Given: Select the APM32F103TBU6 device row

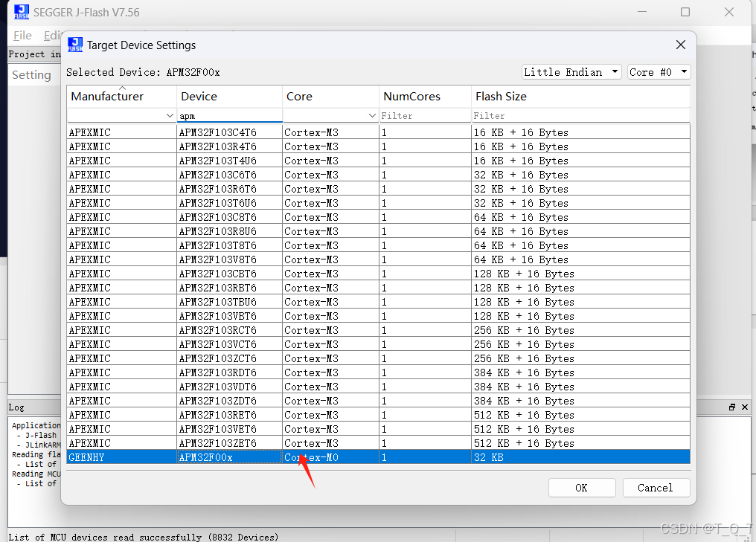Looking at the screenshot, I should 379,302.
